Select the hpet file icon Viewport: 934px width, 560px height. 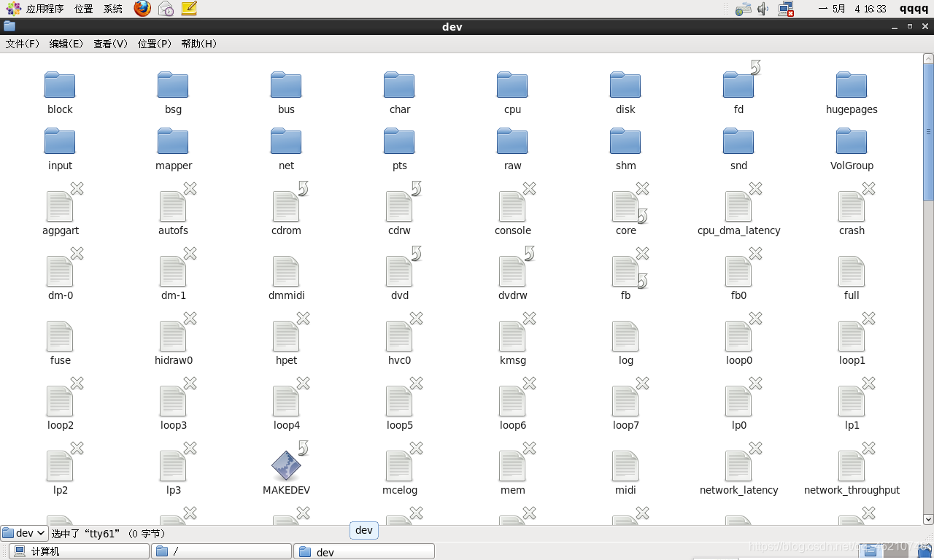(x=286, y=336)
